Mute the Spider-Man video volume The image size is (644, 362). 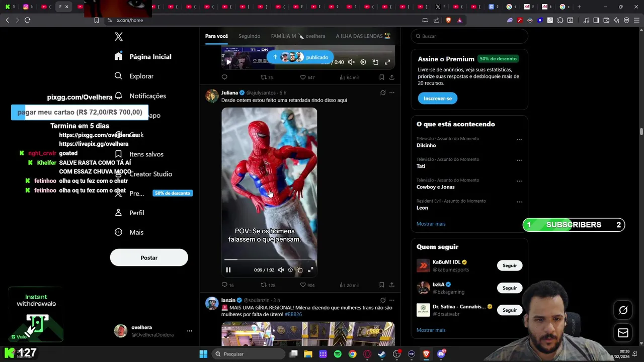(x=281, y=270)
